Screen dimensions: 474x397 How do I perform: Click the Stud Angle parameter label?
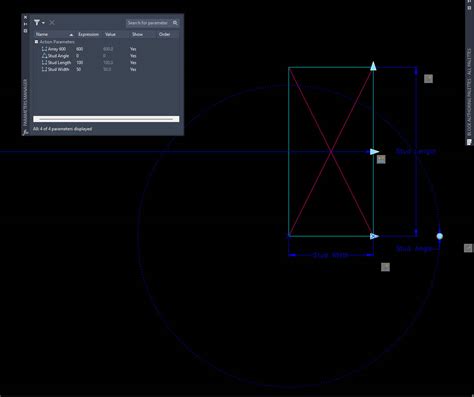[x=414, y=248]
